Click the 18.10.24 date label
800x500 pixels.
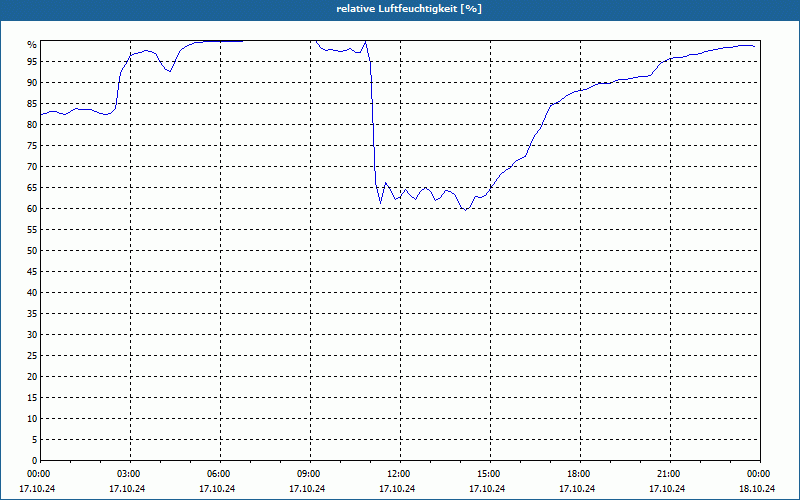pos(757,488)
